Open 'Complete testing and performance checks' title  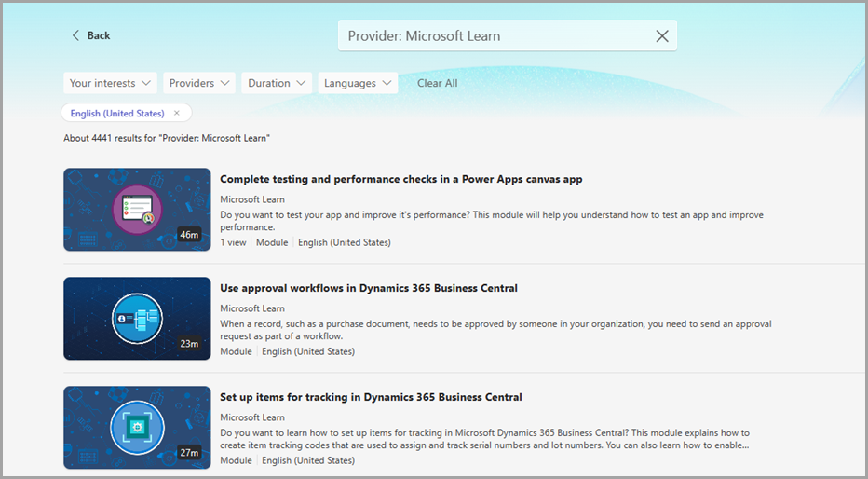401,179
